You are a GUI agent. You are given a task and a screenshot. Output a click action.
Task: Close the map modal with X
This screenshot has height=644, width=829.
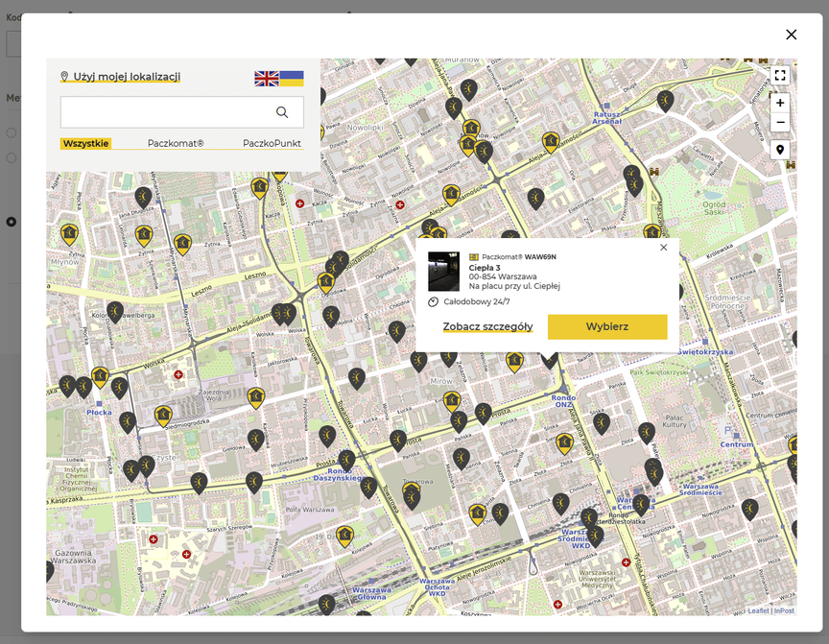click(791, 35)
